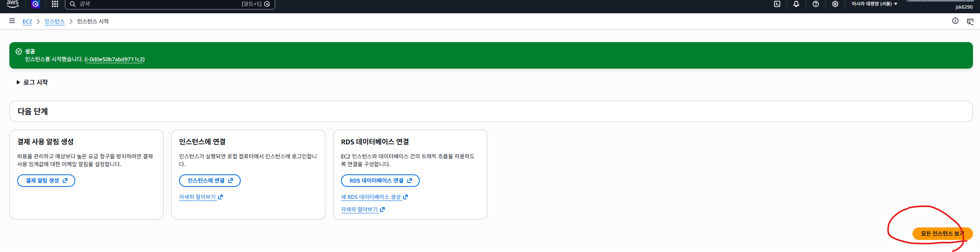
Task: Click the 다음 단계 heading
Action: (33, 112)
